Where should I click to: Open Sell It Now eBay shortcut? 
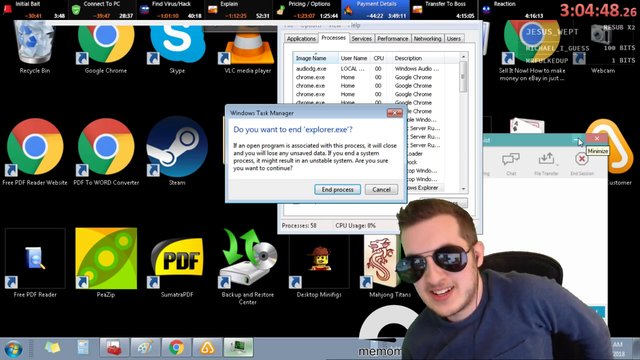pos(532,51)
